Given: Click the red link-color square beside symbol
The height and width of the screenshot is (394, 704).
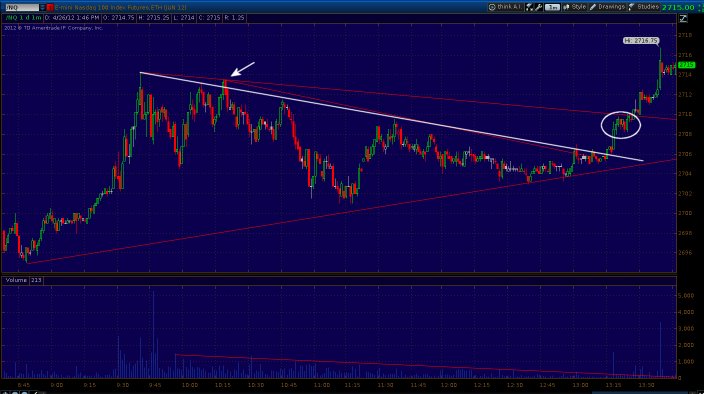Looking at the screenshot, I should click(x=50, y=8).
